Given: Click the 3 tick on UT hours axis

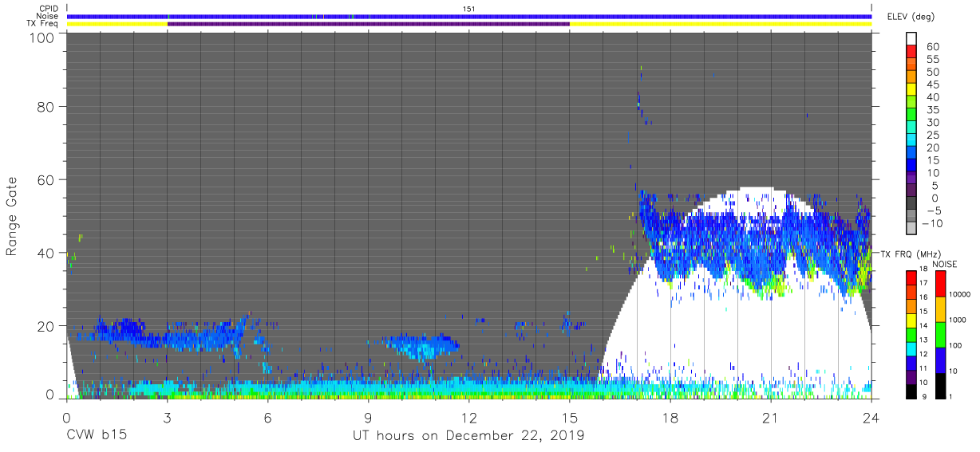Looking at the screenshot, I should tap(167, 416).
